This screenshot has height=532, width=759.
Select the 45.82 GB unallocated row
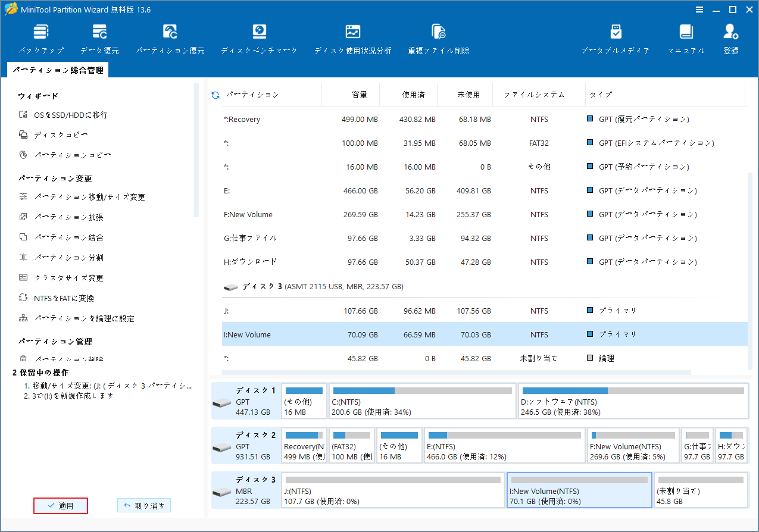click(485, 358)
